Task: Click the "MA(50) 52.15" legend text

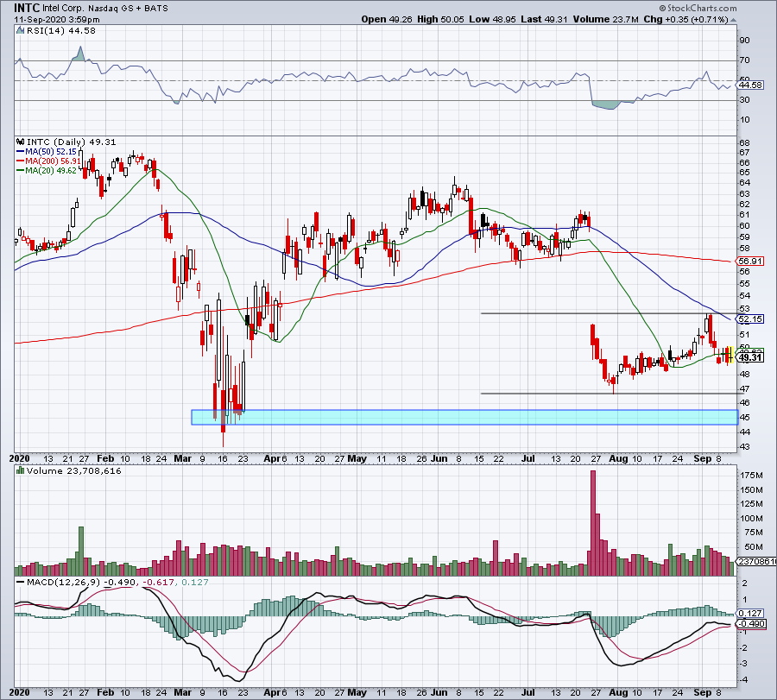Action: [51, 152]
